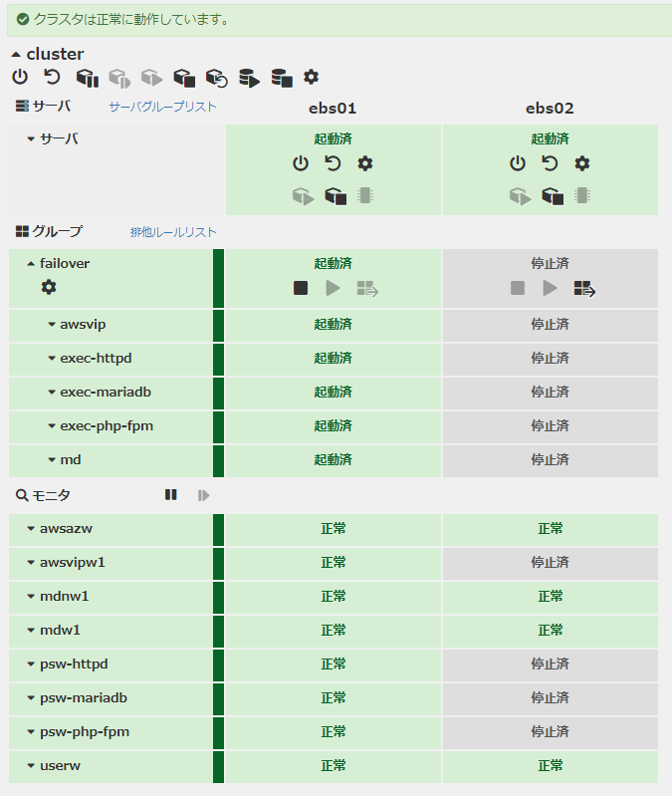Collapse the cluster tree header

16,54
